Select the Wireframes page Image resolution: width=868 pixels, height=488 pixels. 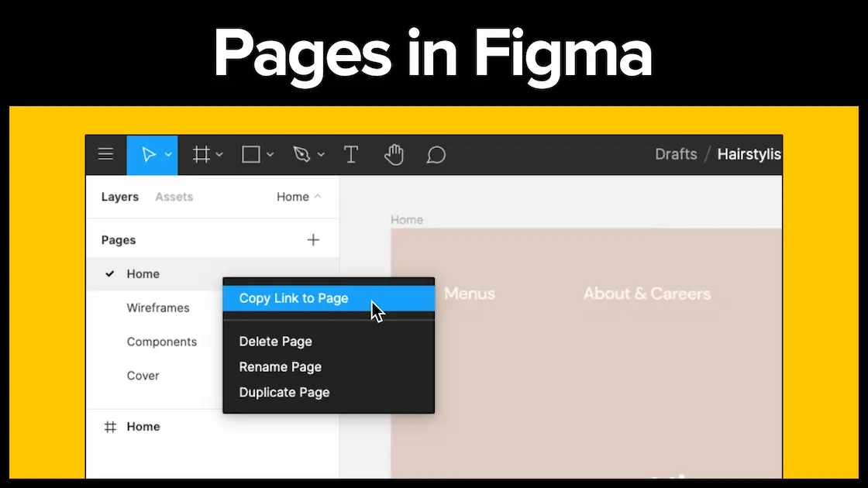[157, 308]
